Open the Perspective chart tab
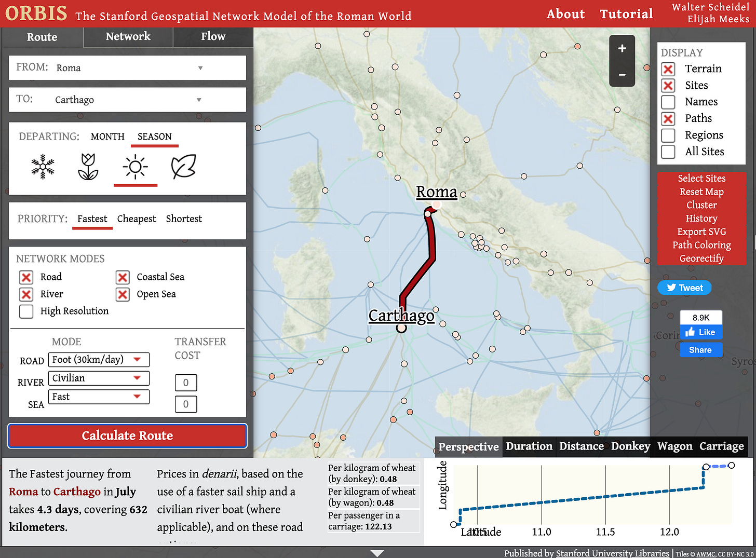The image size is (756, 558). [468, 447]
